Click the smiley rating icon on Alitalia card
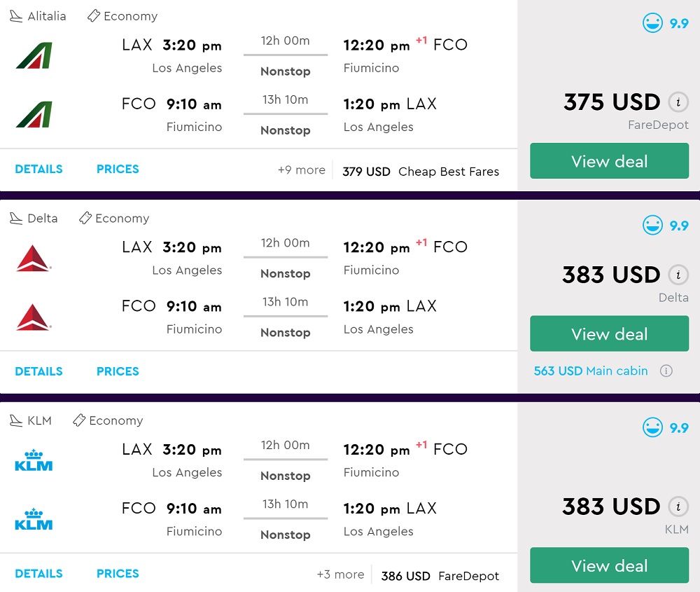This screenshot has height=592, width=700. (652, 23)
